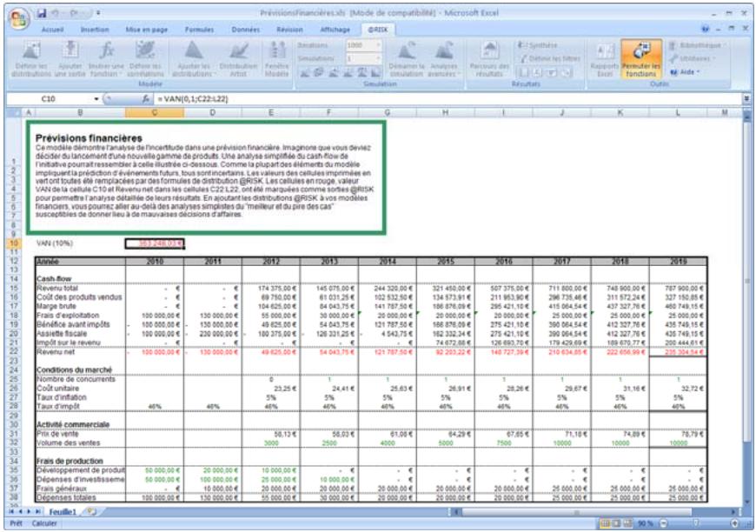Select the Feuille1 sheet tab
This screenshot has height=532, width=756.
click(61, 513)
